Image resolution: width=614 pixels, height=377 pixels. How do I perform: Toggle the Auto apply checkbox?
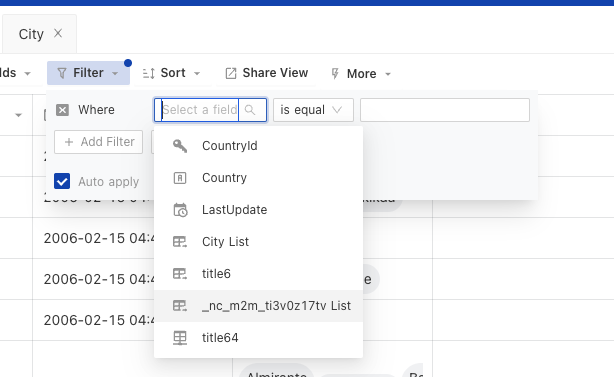(62, 181)
